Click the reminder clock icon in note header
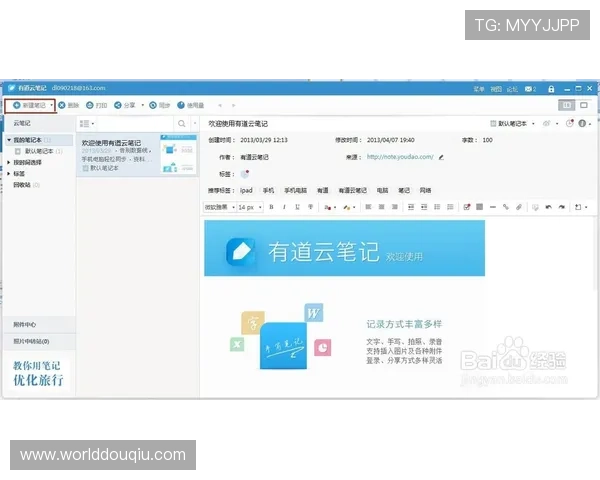This screenshot has width=600, height=480. pos(570,123)
